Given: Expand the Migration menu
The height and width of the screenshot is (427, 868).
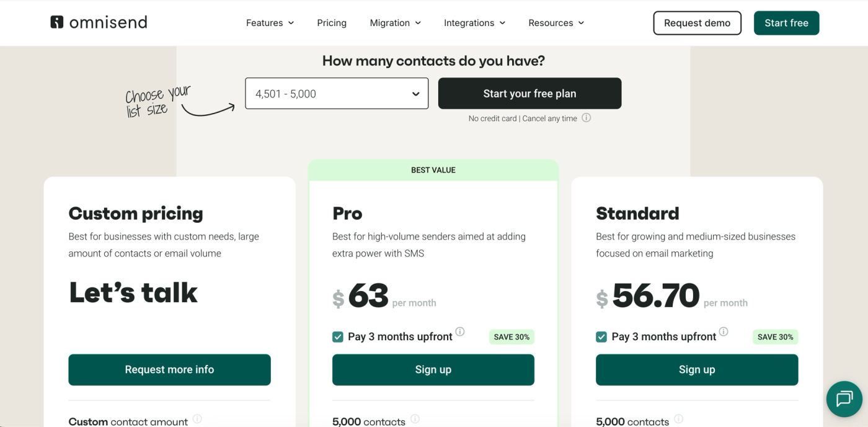Looking at the screenshot, I should tap(396, 23).
